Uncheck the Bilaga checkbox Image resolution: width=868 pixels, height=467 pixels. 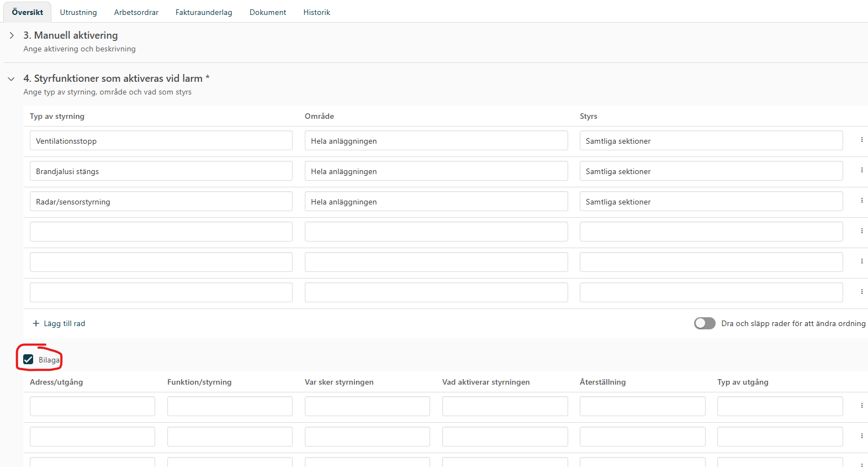(x=29, y=360)
